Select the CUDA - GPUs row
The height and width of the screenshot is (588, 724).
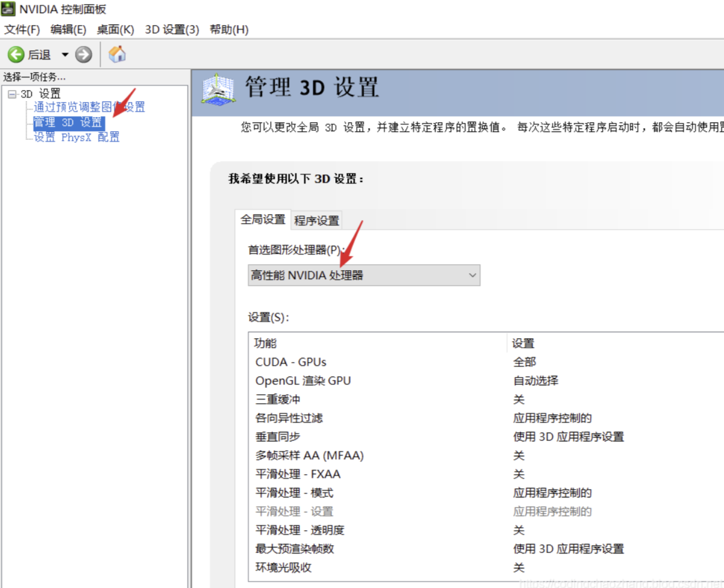click(486, 362)
